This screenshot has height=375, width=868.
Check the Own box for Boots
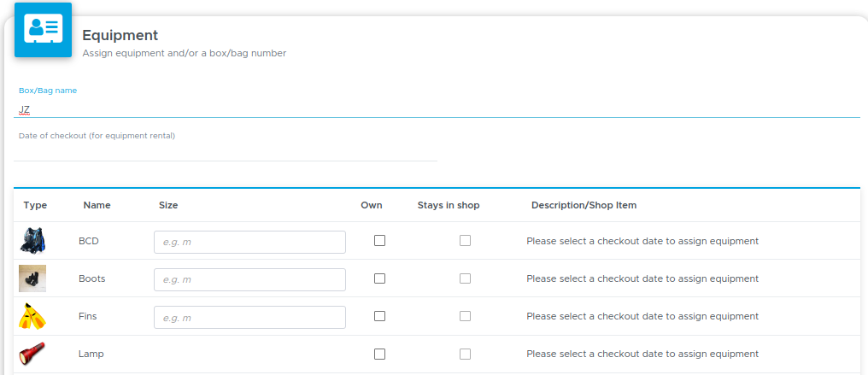pos(379,278)
